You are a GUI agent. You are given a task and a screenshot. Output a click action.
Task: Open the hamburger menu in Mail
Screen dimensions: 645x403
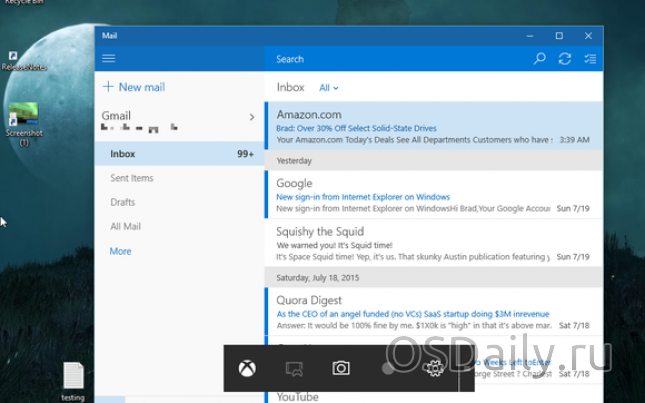[109, 59]
